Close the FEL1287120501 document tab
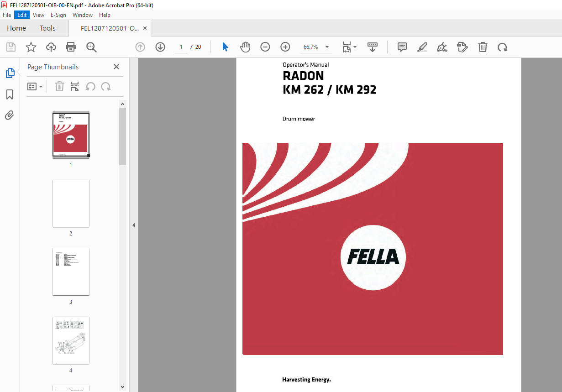562x392 pixels. pos(145,28)
